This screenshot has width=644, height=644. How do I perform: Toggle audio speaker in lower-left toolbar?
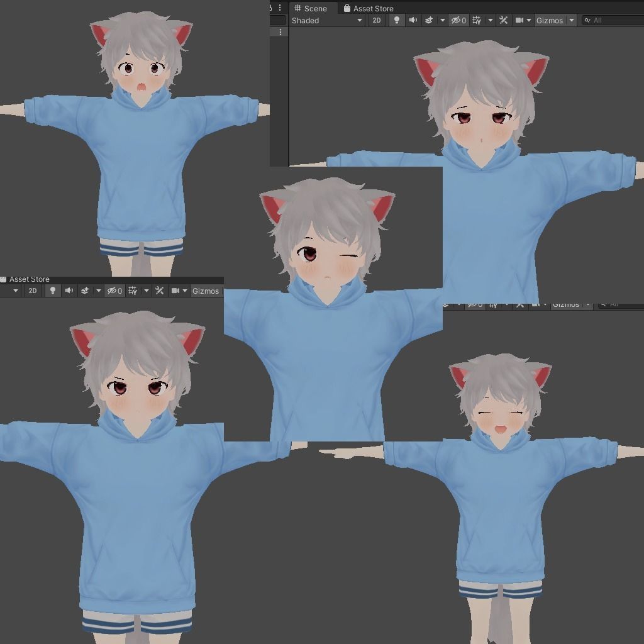coord(69,291)
